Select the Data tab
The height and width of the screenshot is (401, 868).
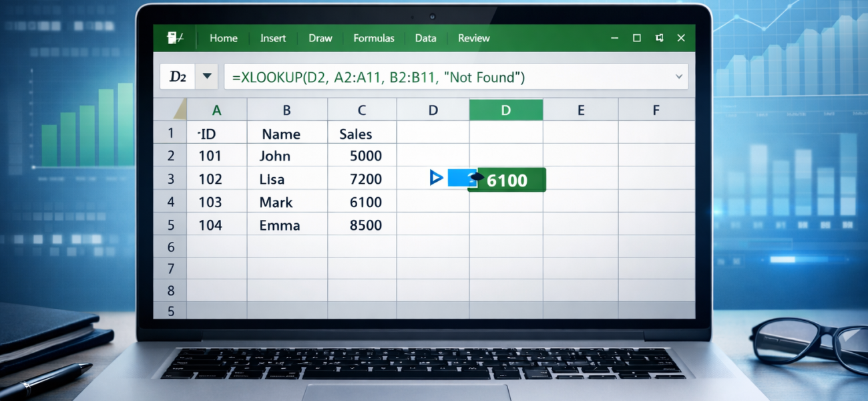(425, 38)
